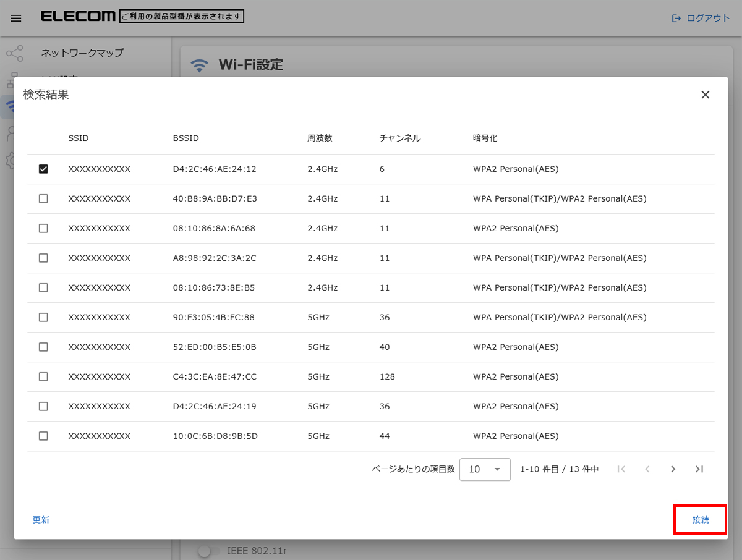Tick checkbox for channel 128 network

coord(43,376)
